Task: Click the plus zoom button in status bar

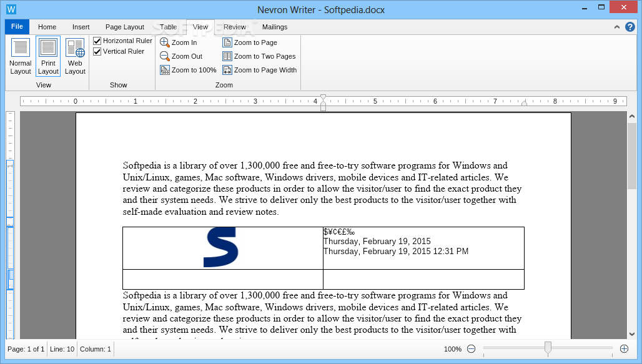Action: (x=624, y=349)
